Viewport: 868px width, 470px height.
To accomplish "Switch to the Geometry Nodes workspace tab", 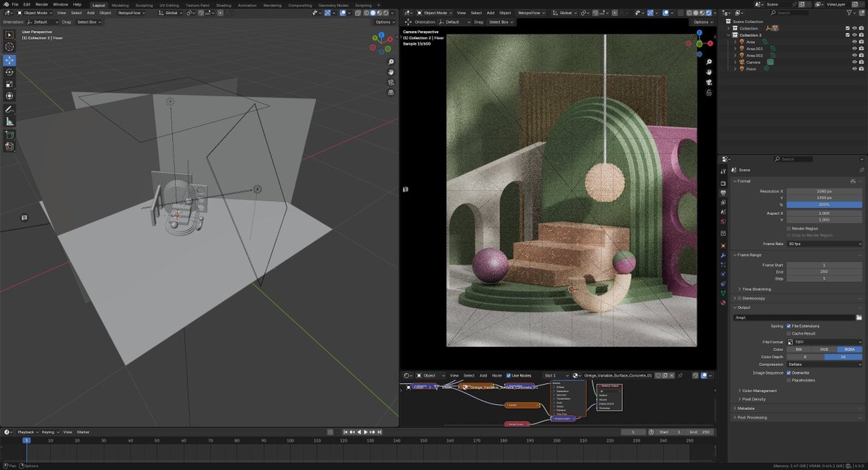I will click(x=333, y=4).
